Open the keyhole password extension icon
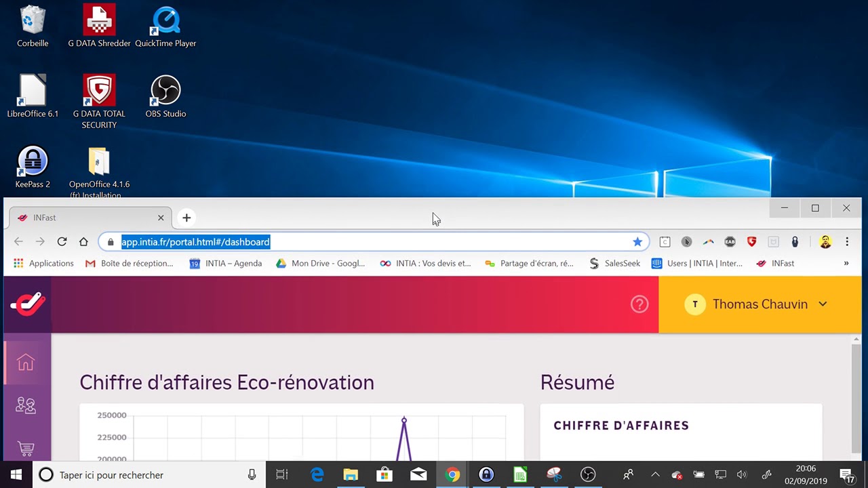The width and height of the screenshot is (868, 488). pyautogui.click(x=795, y=242)
